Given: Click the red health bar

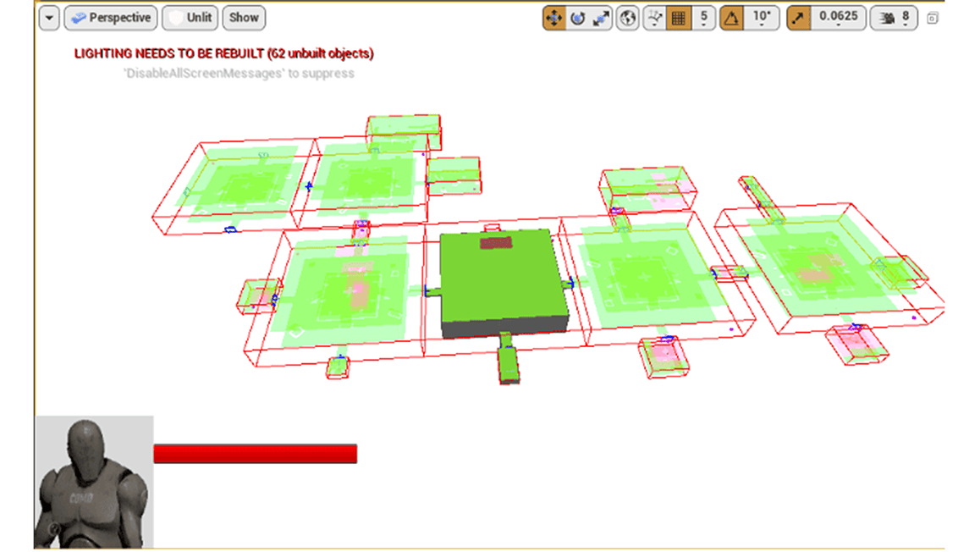Looking at the screenshot, I should (254, 453).
